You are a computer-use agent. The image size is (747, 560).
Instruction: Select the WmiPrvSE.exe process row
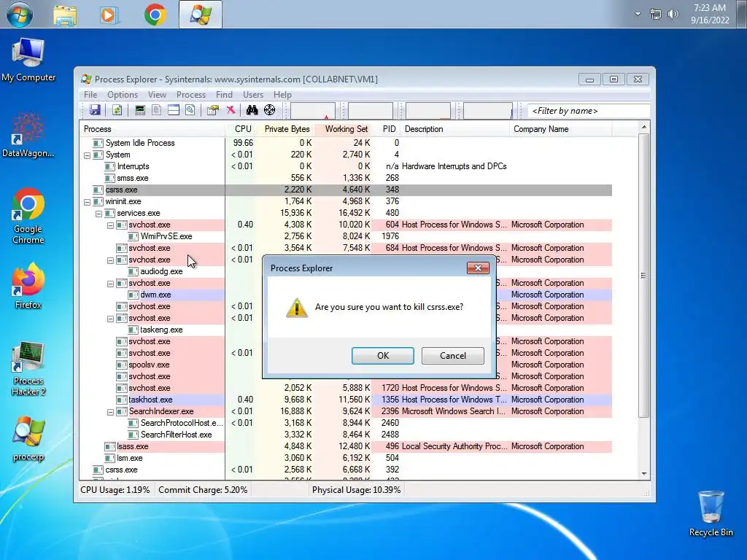tap(346, 236)
